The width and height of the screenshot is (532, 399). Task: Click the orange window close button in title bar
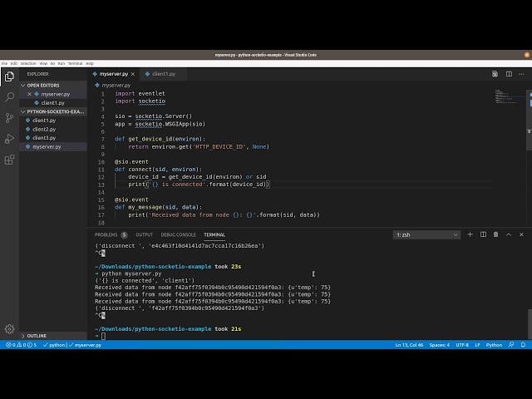pos(526,55)
